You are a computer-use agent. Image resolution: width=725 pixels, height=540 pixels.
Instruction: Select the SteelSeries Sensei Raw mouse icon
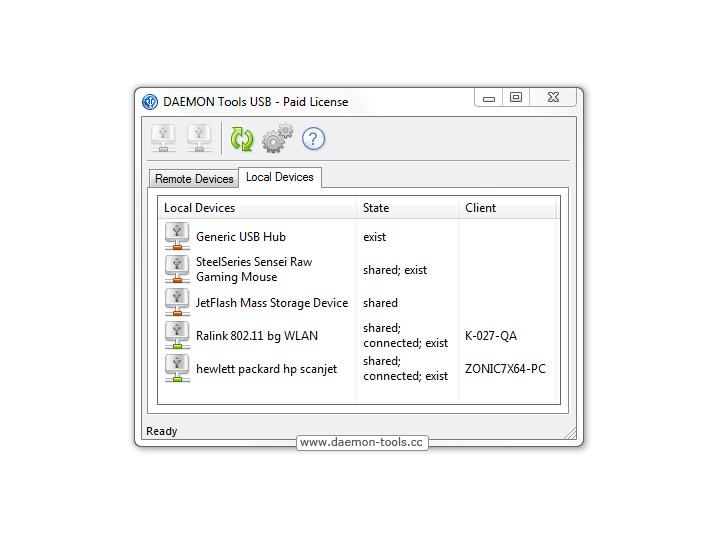pyautogui.click(x=177, y=269)
